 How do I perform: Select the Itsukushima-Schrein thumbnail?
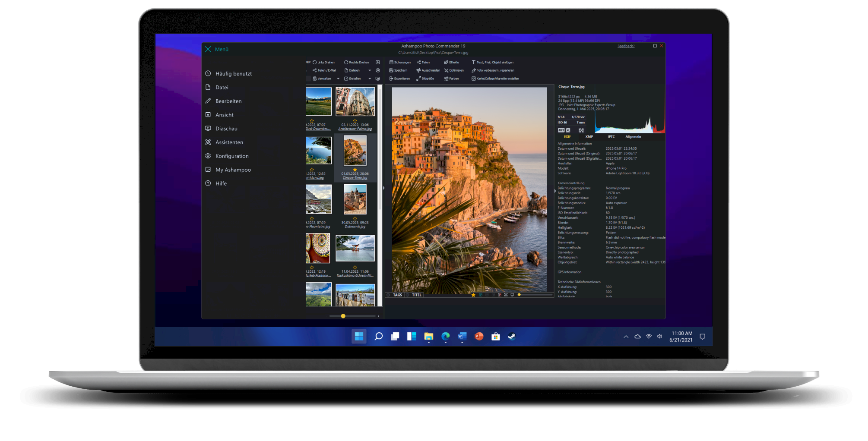coord(355,248)
